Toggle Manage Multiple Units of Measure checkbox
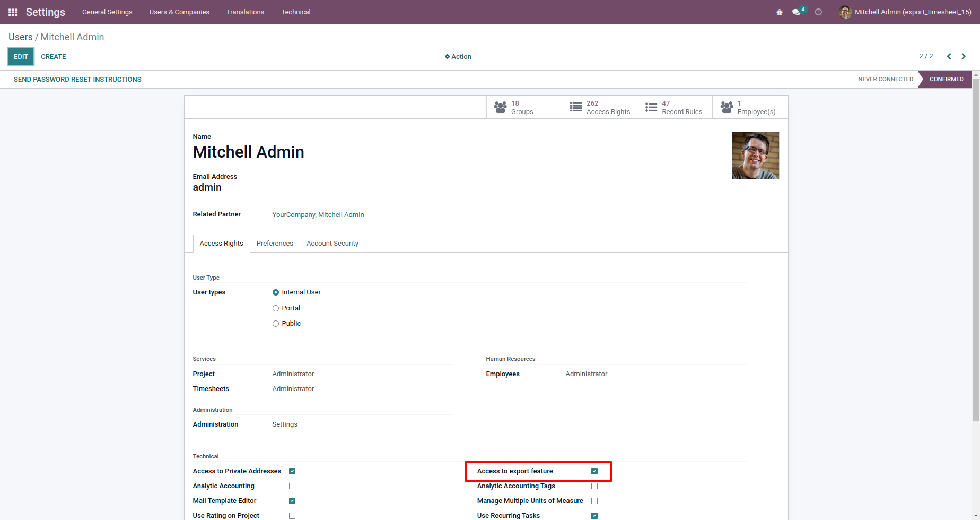 click(594, 501)
